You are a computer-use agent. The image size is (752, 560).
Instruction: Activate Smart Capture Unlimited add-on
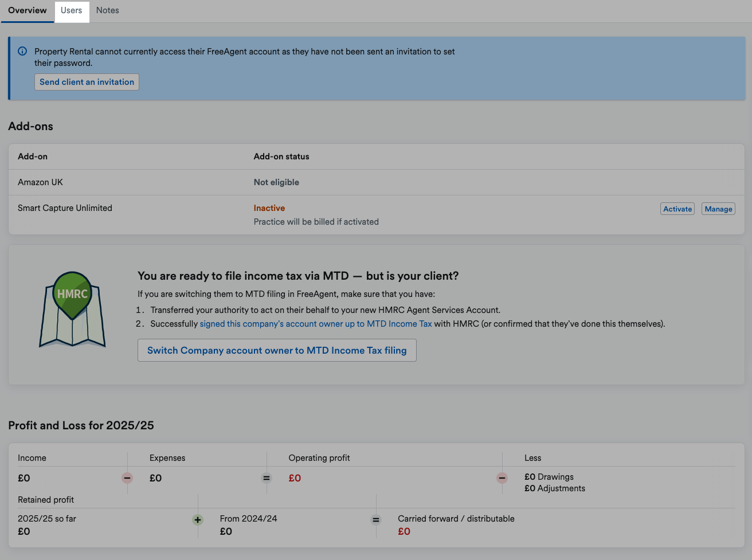click(677, 209)
